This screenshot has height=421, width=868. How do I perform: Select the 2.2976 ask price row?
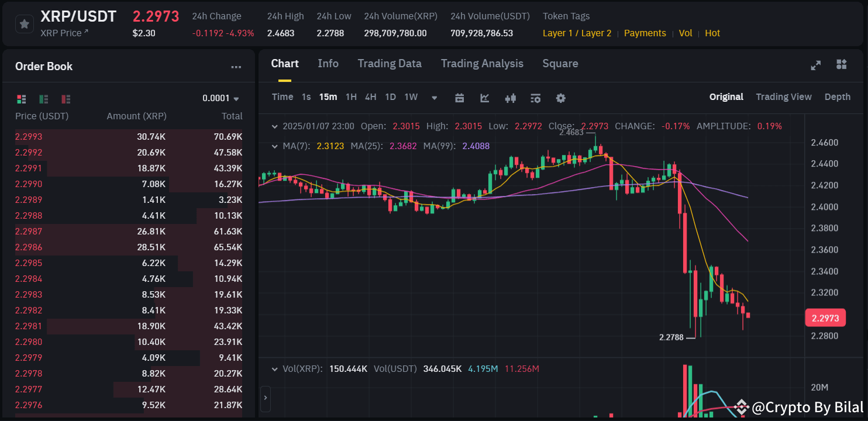coord(129,405)
